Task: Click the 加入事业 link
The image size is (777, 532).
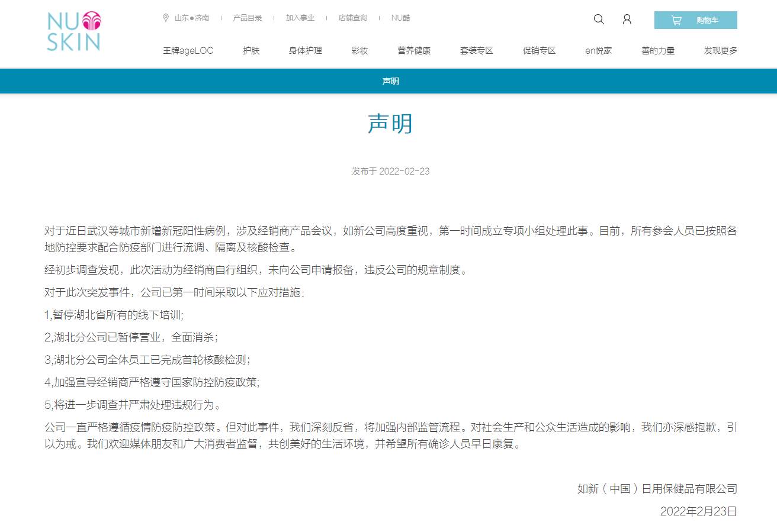Action: (x=300, y=18)
